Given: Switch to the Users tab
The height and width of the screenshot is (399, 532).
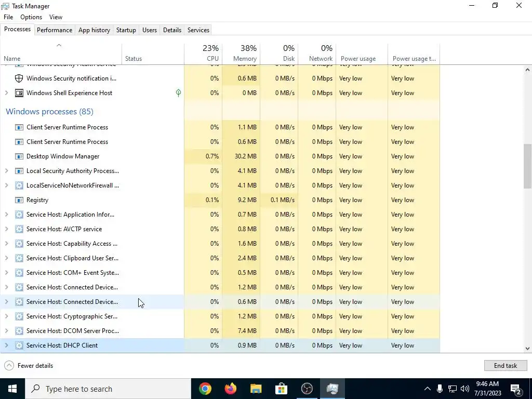Looking at the screenshot, I should pyautogui.click(x=150, y=30).
